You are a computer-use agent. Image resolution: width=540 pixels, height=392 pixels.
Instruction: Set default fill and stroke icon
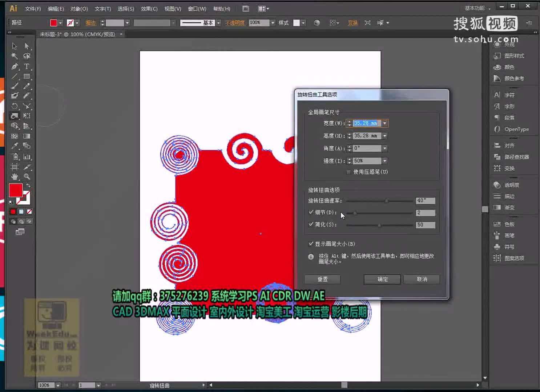click(x=11, y=202)
